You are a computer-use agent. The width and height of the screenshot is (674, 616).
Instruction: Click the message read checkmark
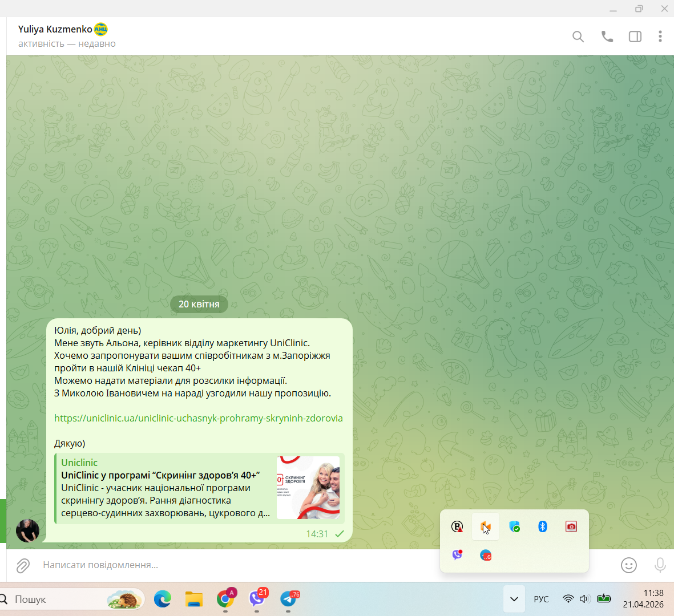pyautogui.click(x=340, y=533)
